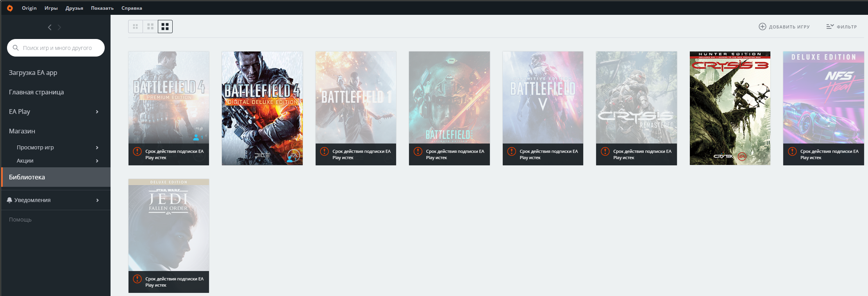Click the search field for games
The height and width of the screenshot is (296, 868).
[x=56, y=48]
